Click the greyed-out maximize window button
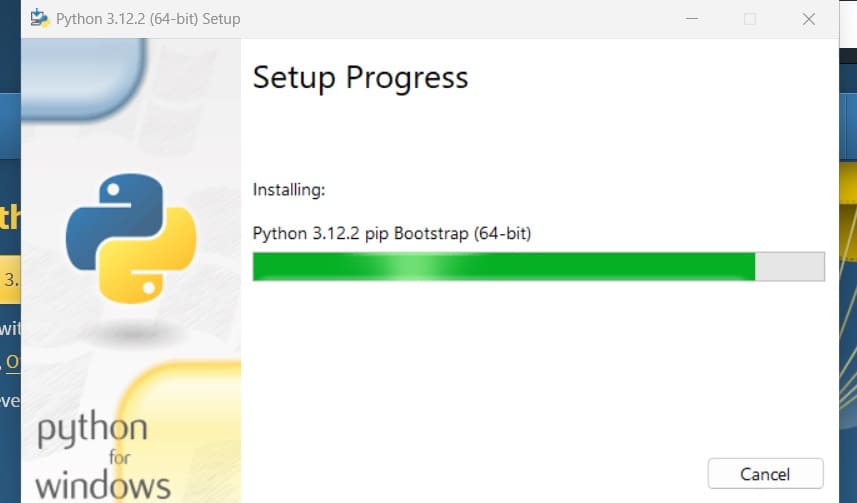Screen dimensions: 857x503 750,19
